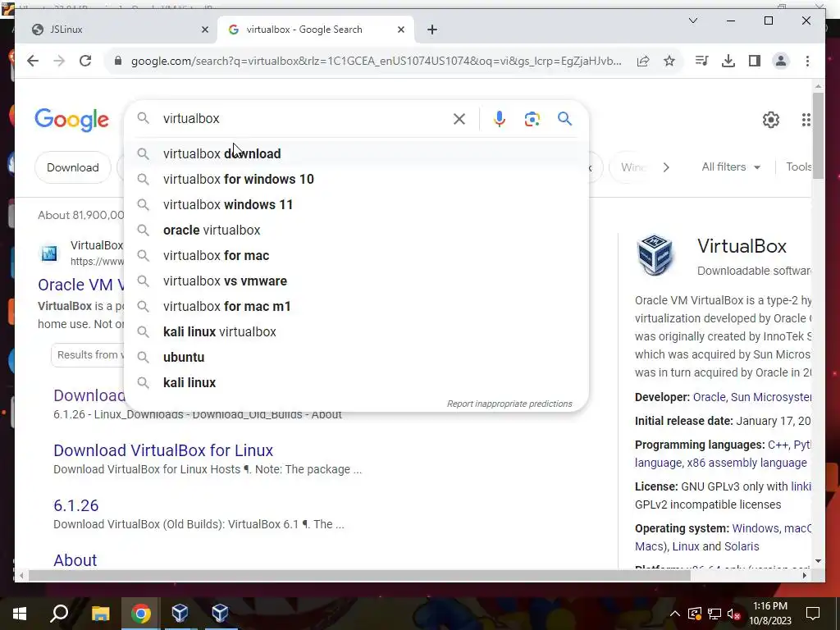Image resolution: width=840 pixels, height=630 pixels.
Task: Open Google quick settings gear
Action: click(x=771, y=120)
